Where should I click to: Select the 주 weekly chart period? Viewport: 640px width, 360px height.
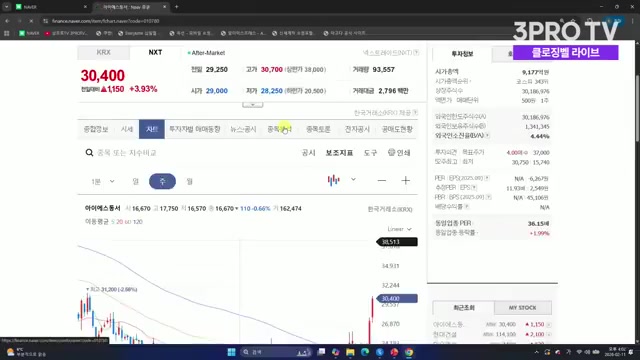coord(162,181)
